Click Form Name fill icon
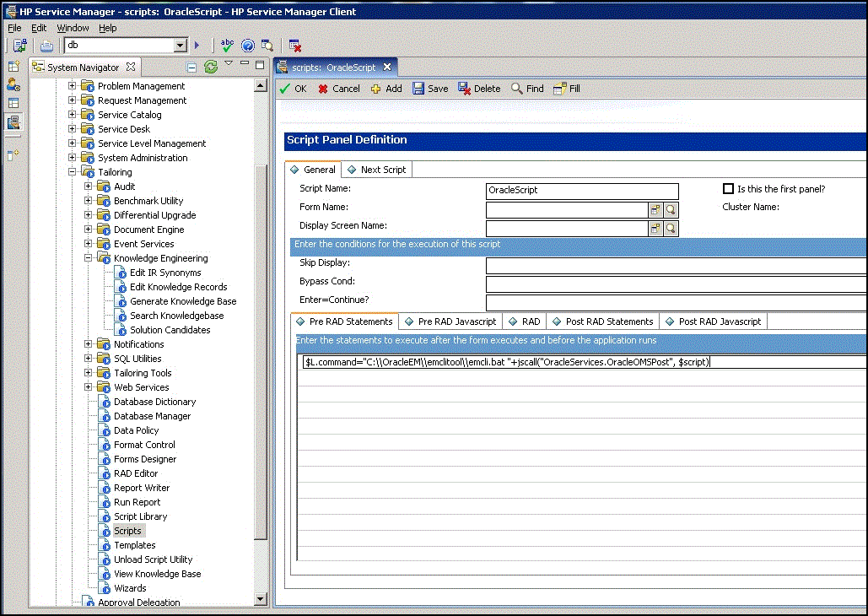The image size is (868, 616). (x=655, y=210)
